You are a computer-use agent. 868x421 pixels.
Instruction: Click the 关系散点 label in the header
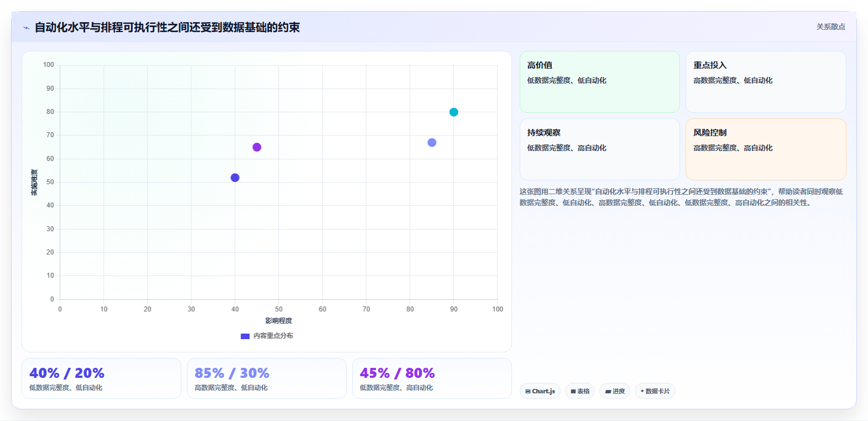pyautogui.click(x=830, y=27)
